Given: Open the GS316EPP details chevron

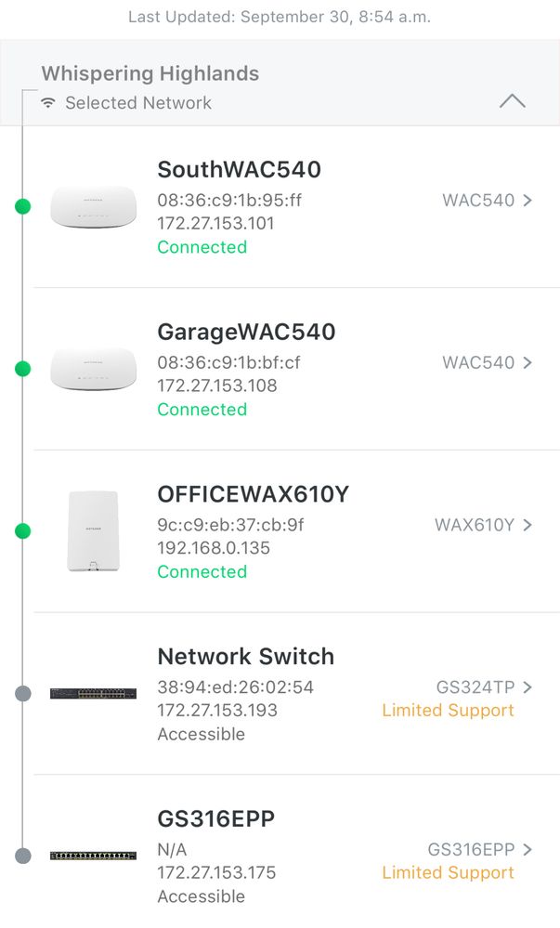Looking at the screenshot, I should tap(527, 849).
